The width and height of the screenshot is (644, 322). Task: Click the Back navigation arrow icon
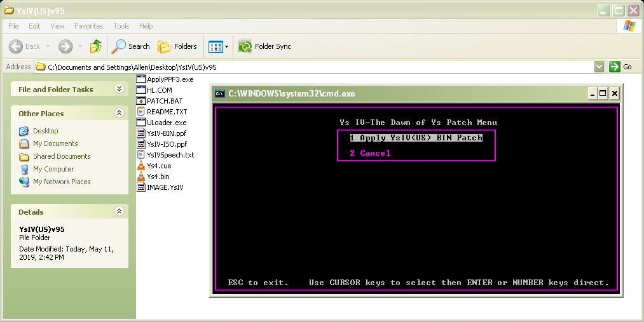[x=16, y=46]
